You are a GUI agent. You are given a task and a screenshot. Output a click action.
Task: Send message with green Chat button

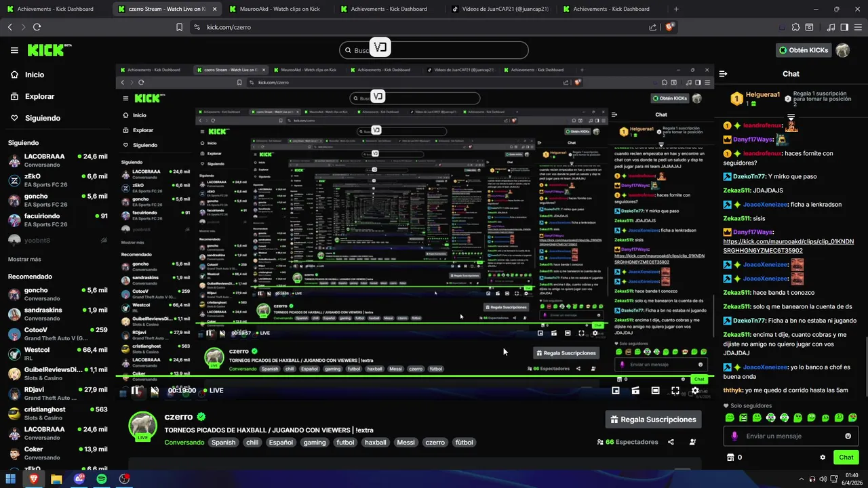click(846, 457)
